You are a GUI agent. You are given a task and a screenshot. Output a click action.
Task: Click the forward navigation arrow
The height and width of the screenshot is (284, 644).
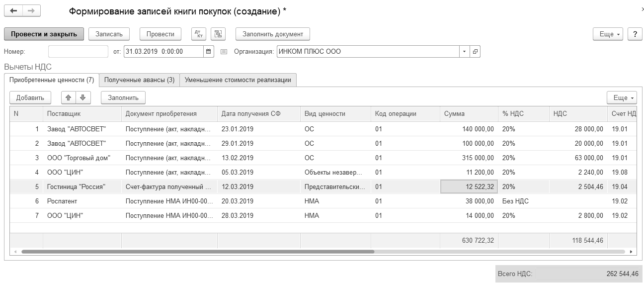coord(31,11)
